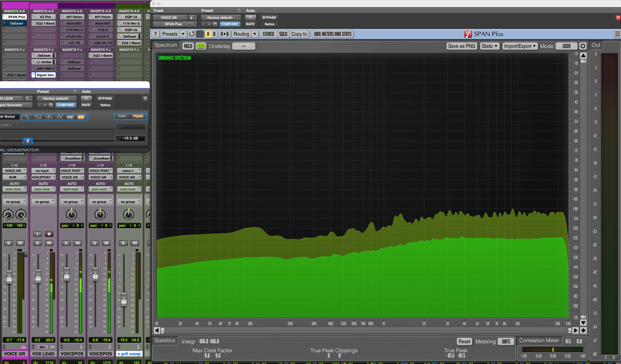
Task: Select the white noise waveform icon
Action: (x=70, y=117)
